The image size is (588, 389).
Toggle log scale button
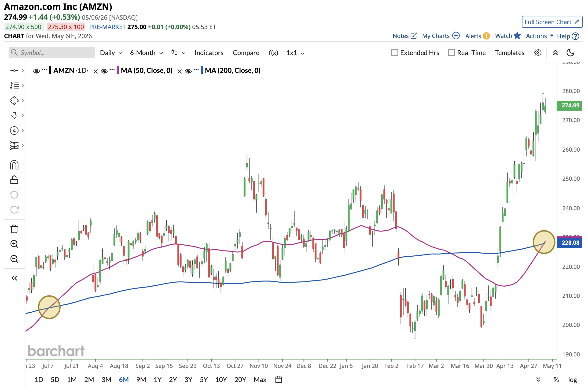click(572, 380)
